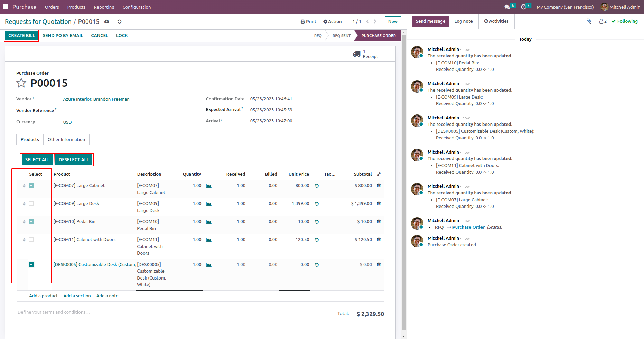
Task: Tick the Cabinet with Doors checkbox
Action: point(31,240)
